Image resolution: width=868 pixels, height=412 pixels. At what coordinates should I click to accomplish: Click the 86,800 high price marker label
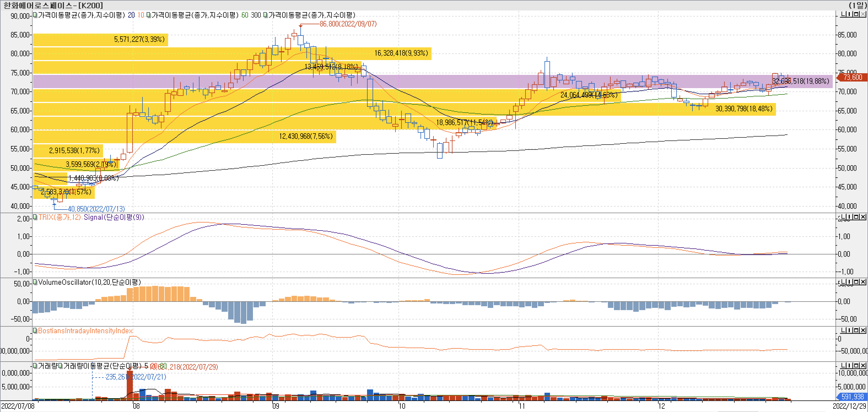[348, 24]
